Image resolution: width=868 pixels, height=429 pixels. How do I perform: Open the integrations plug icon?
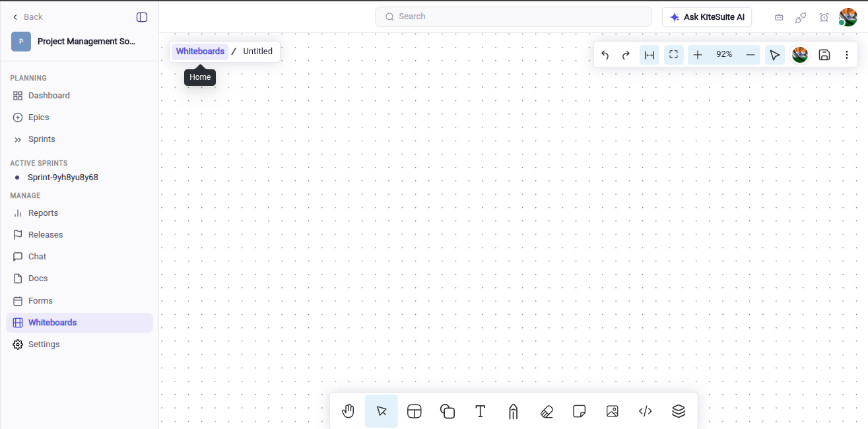(x=801, y=17)
